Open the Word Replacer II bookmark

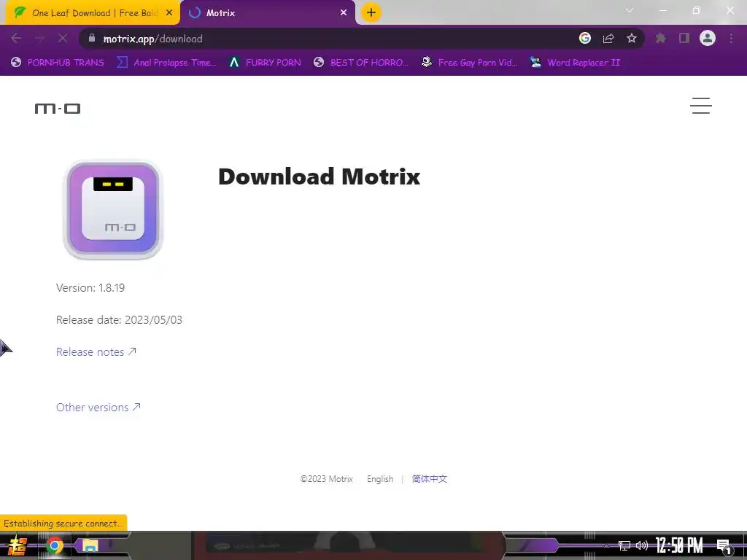click(x=575, y=63)
